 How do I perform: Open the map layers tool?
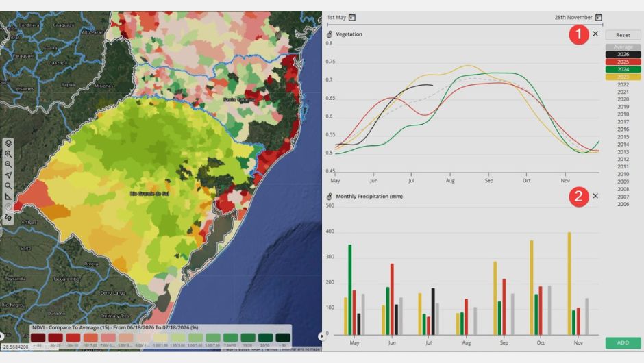[8, 143]
